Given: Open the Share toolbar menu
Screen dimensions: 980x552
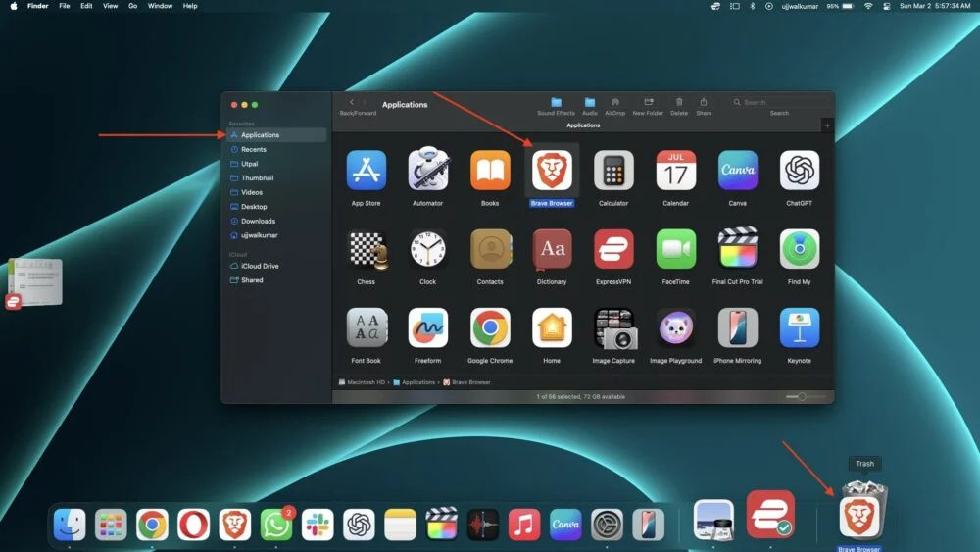Looking at the screenshot, I should 704,102.
